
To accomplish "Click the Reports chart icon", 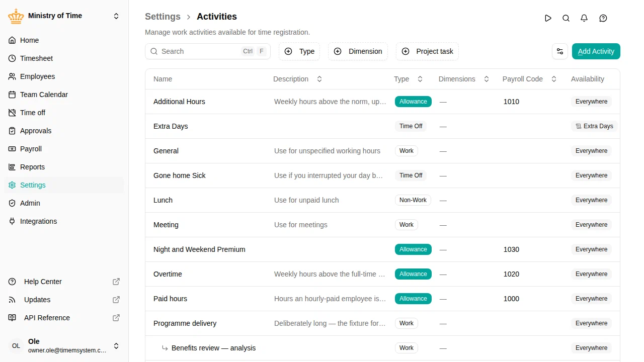I will click(12, 167).
